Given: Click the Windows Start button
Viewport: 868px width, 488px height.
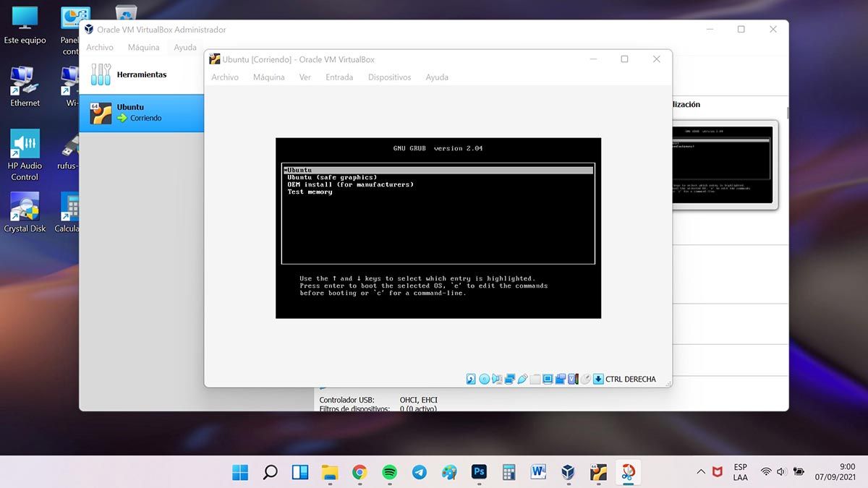Looking at the screenshot, I should [x=240, y=472].
